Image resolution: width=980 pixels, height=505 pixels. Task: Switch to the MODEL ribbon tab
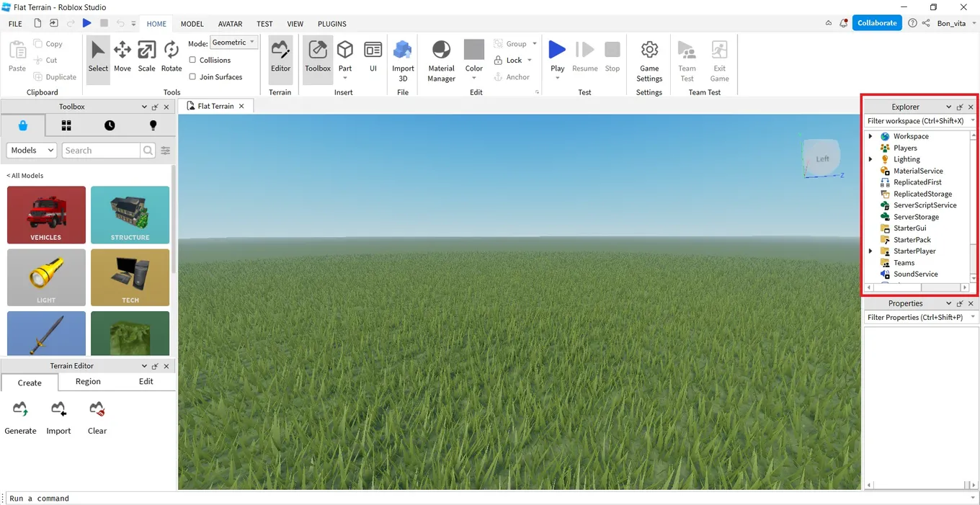[x=192, y=24]
